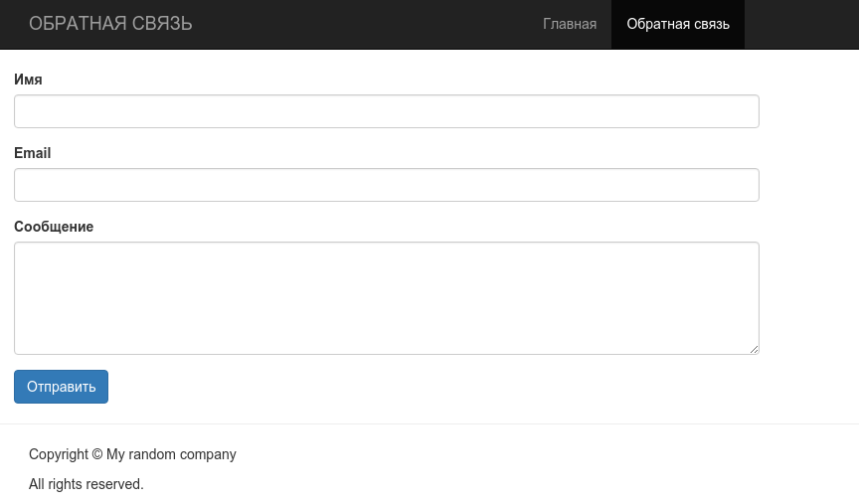Click the My random company text
This screenshot has width=859, height=504.
(x=171, y=454)
